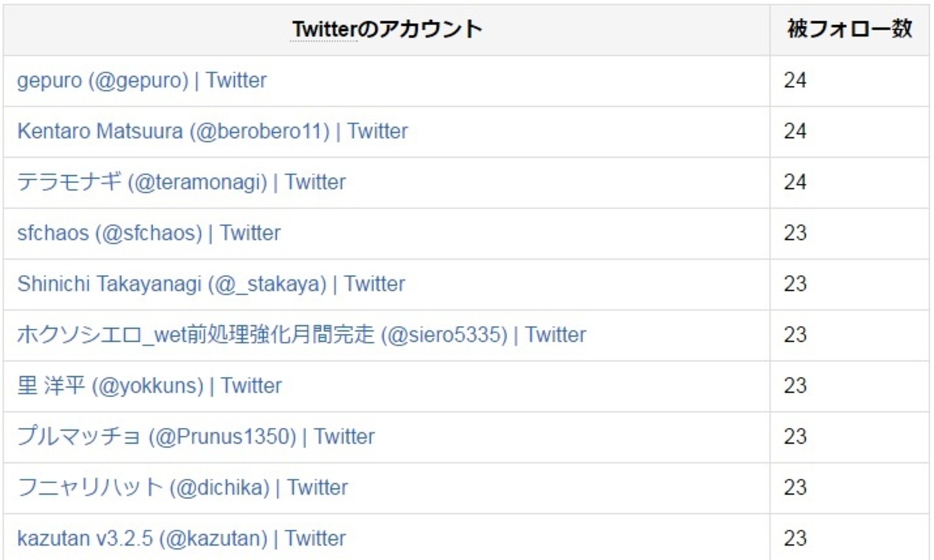Click the follower count beside sfchaos
This screenshot has height=560, width=934.
(795, 233)
